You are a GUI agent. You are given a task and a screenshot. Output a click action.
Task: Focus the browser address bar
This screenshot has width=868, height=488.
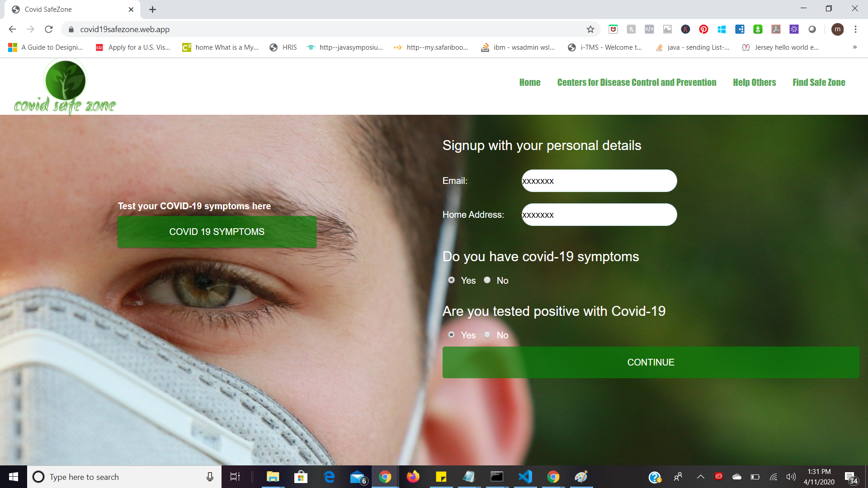330,29
